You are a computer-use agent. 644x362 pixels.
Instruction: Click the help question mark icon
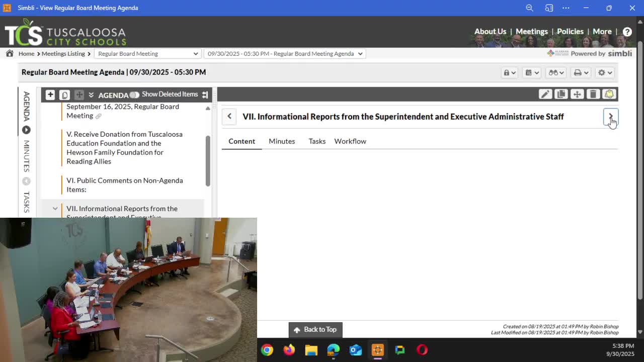click(627, 32)
